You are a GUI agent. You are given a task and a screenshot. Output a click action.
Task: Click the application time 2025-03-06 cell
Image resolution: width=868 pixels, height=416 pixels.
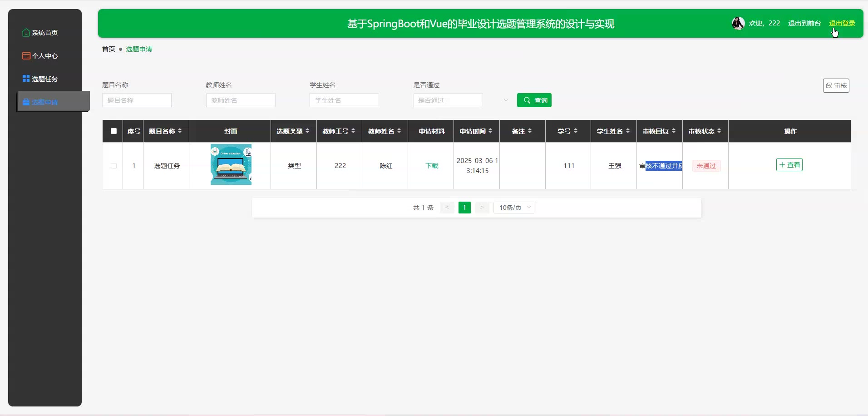tap(477, 166)
